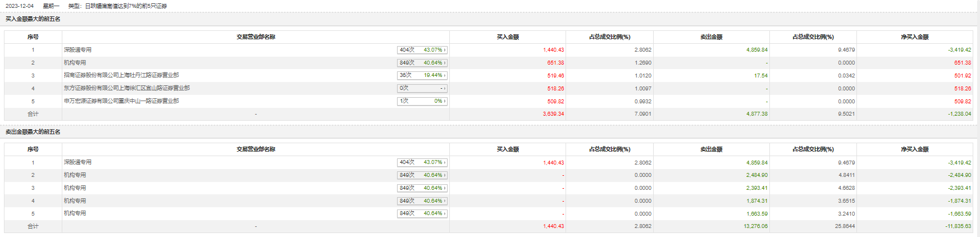Open the 0次 stats box arrow
This screenshot has width=980, height=237.
tap(444, 88)
